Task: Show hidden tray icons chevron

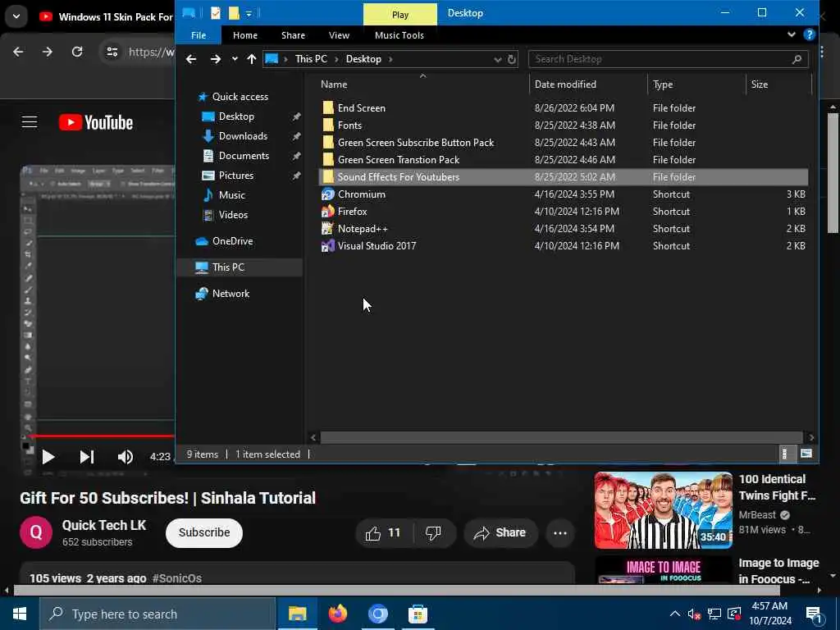Action: 674,614
